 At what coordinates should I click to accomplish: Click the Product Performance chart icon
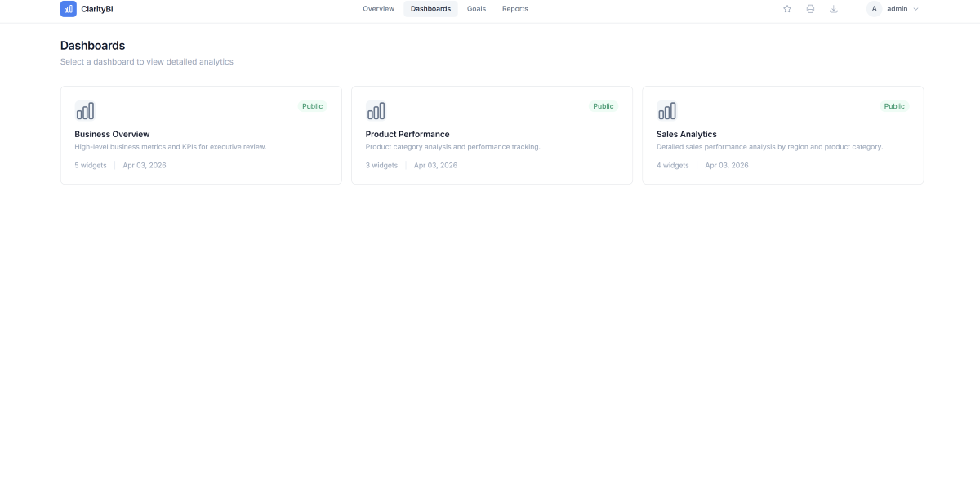coord(376,110)
